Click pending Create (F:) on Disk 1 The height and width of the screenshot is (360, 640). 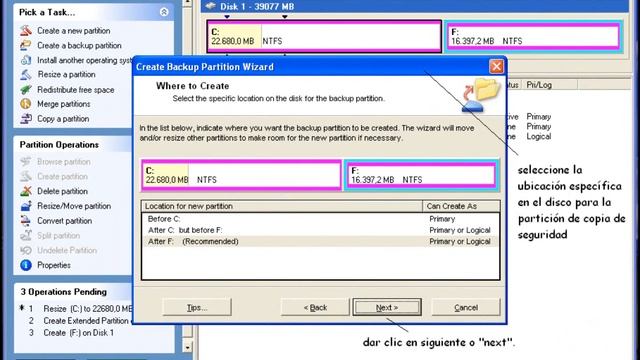point(79,333)
